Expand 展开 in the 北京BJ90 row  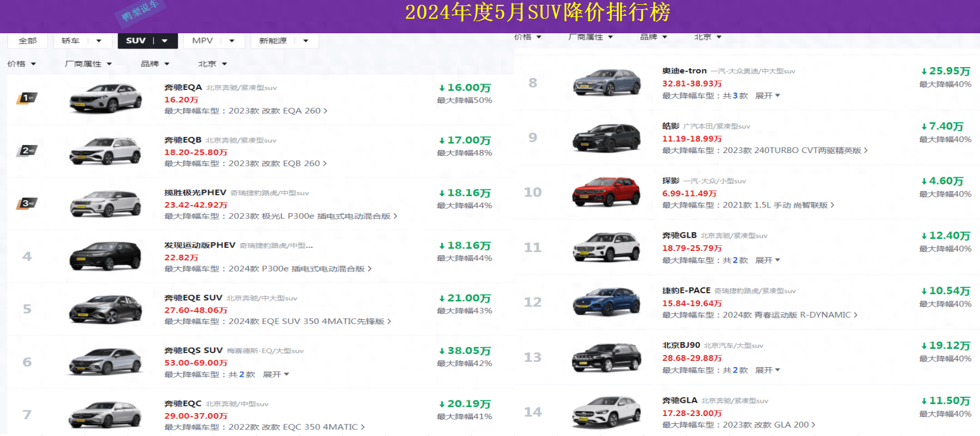(x=768, y=370)
